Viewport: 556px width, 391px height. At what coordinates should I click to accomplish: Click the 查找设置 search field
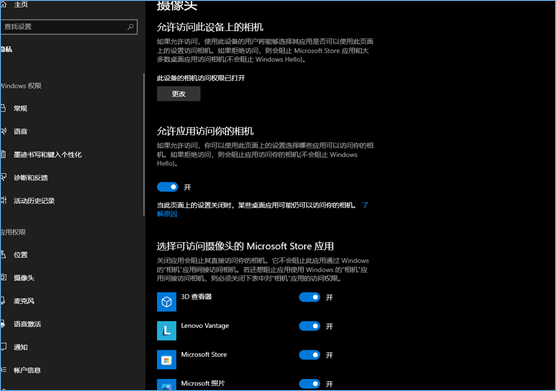coord(69,27)
